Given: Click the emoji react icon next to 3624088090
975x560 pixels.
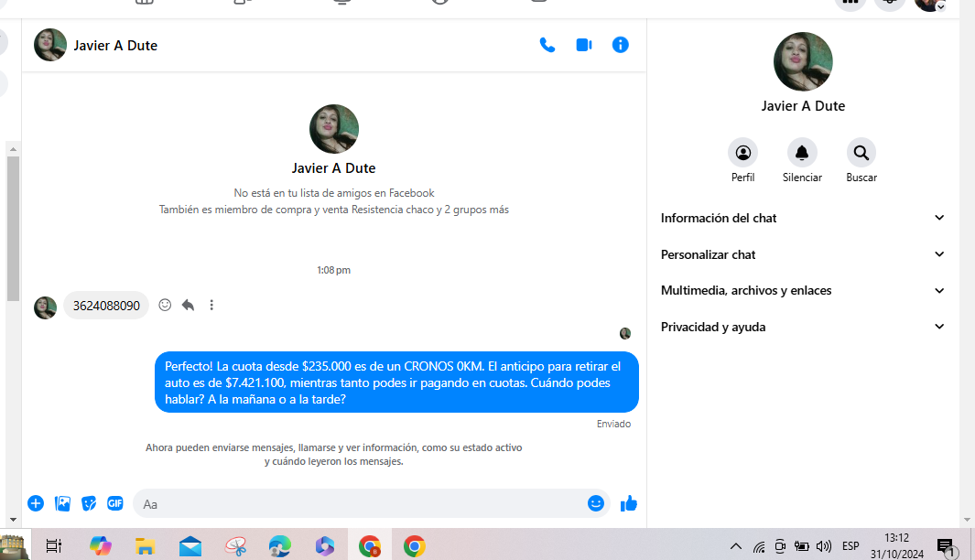Looking at the screenshot, I should tap(165, 305).
